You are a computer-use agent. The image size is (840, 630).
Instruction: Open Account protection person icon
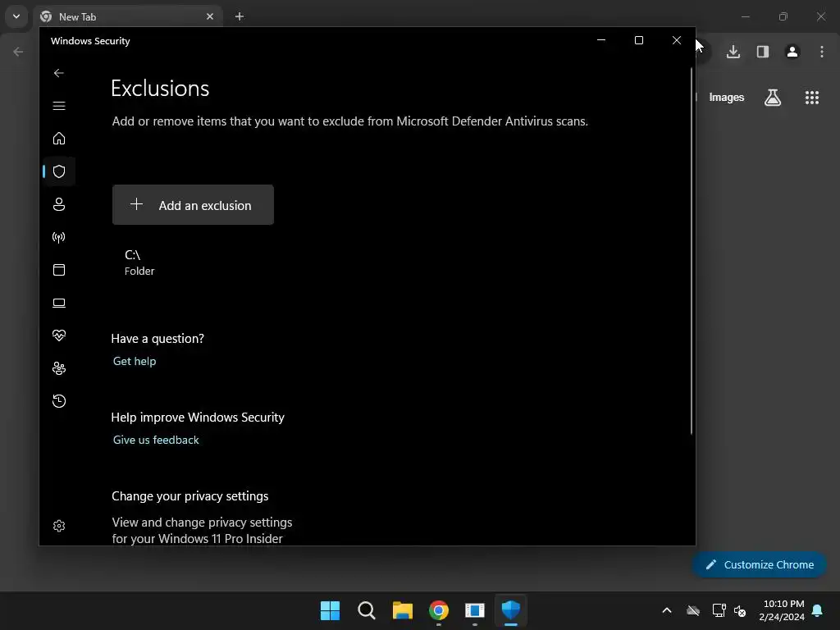click(x=59, y=204)
